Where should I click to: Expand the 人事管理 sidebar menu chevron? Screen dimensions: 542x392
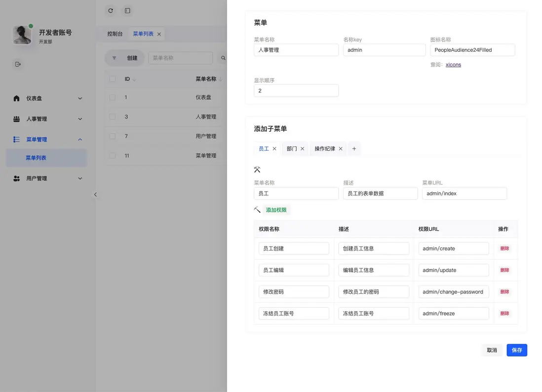click(80, 119)
